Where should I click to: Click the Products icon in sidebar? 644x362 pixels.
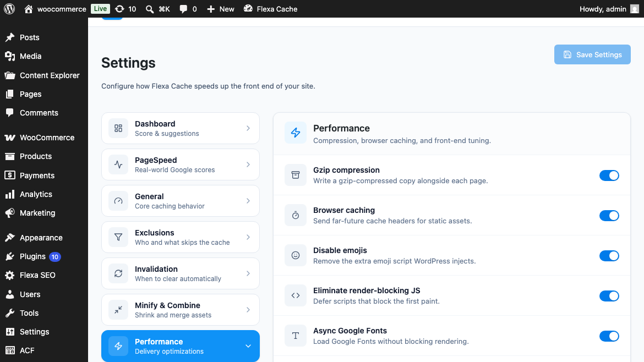point(10,156)
